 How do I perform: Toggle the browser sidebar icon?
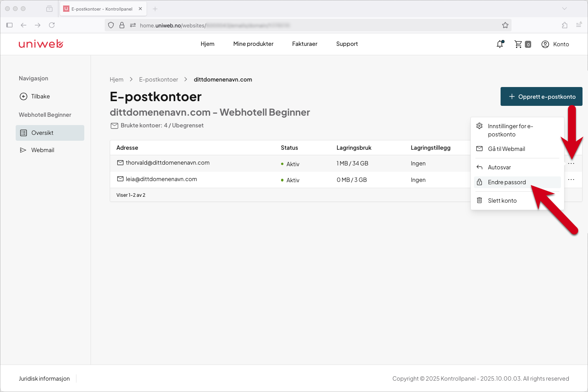coord(9,25)
